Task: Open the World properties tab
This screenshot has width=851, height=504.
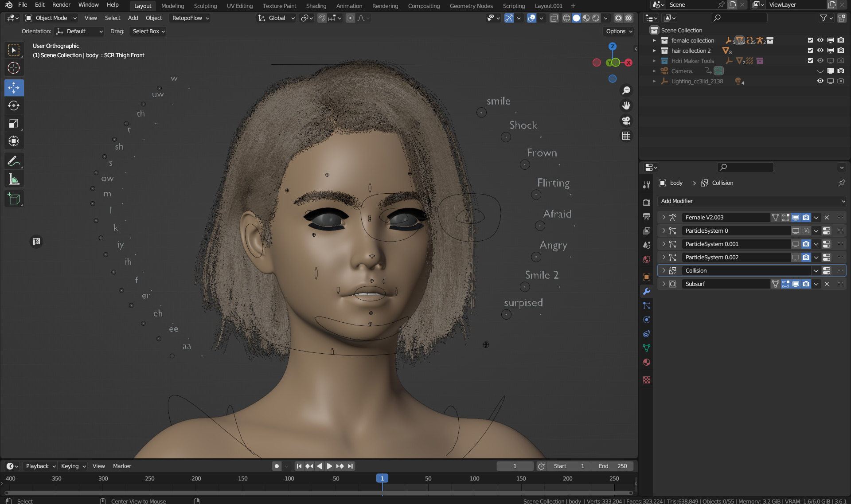Action: 647,259
